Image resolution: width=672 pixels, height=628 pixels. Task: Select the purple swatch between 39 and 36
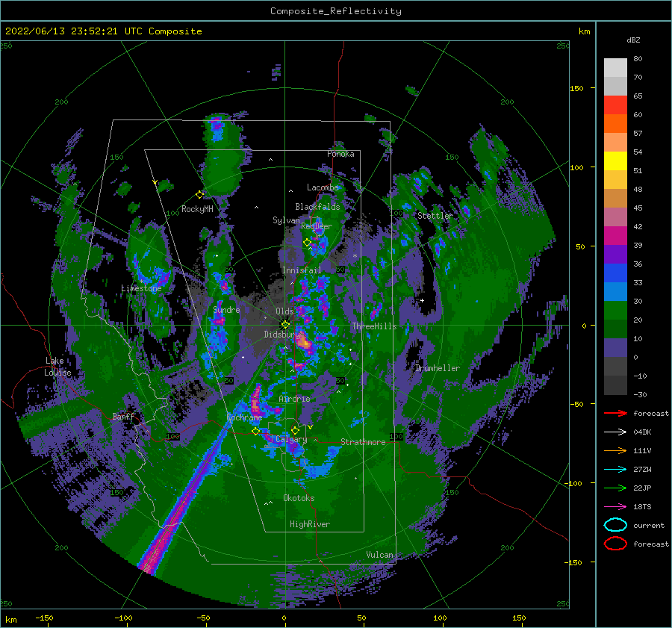[x=615, y=254]
